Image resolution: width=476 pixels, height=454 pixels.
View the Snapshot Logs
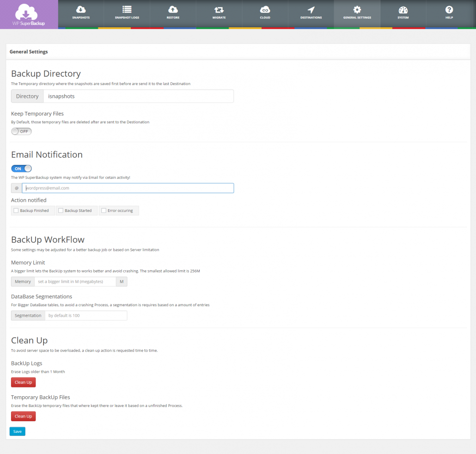coord(127,14)
